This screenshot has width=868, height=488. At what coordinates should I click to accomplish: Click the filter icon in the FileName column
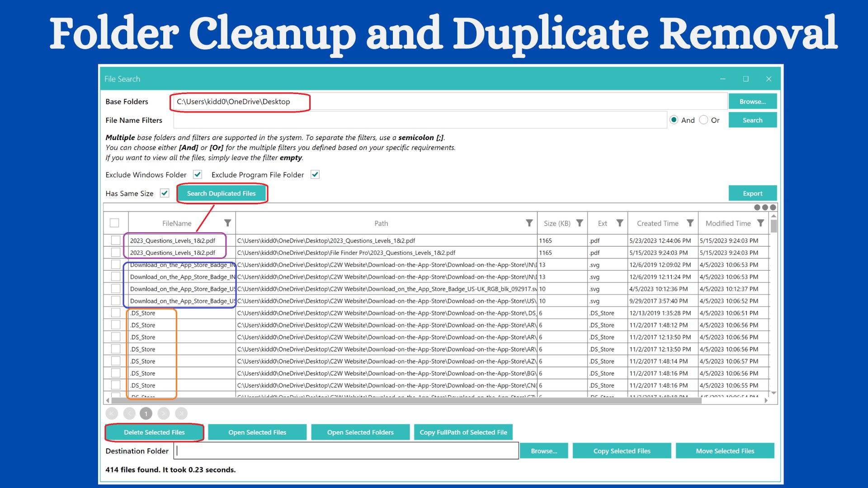pos(228,223)
